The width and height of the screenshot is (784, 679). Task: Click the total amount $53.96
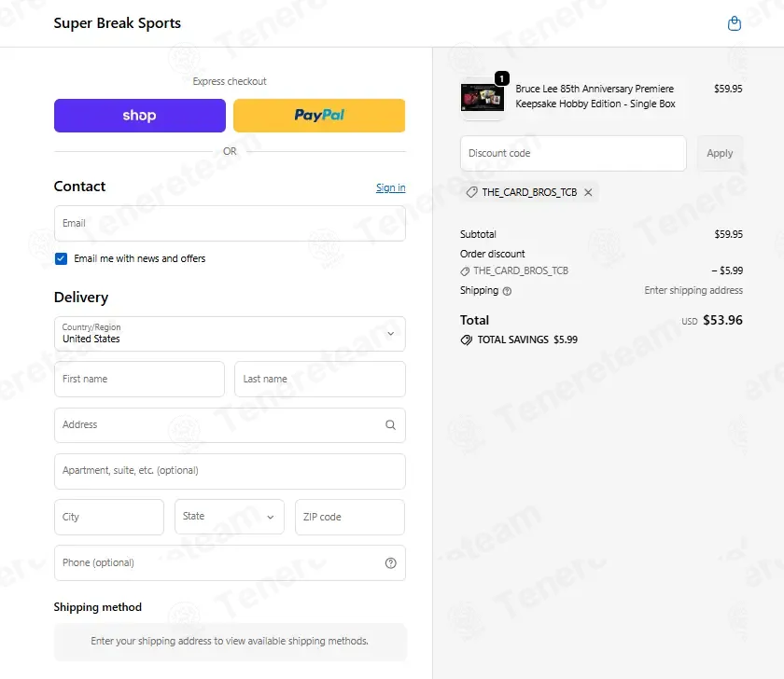tap(722, 320)
